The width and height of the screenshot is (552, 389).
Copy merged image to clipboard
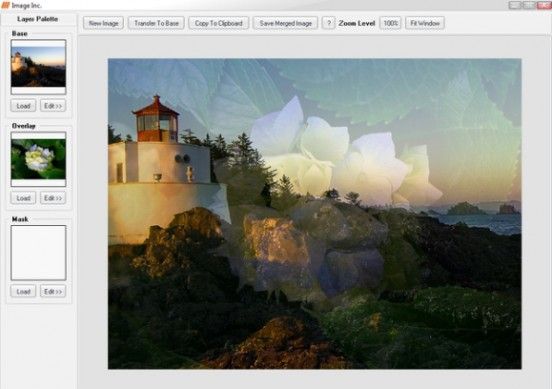pos(219,23)
